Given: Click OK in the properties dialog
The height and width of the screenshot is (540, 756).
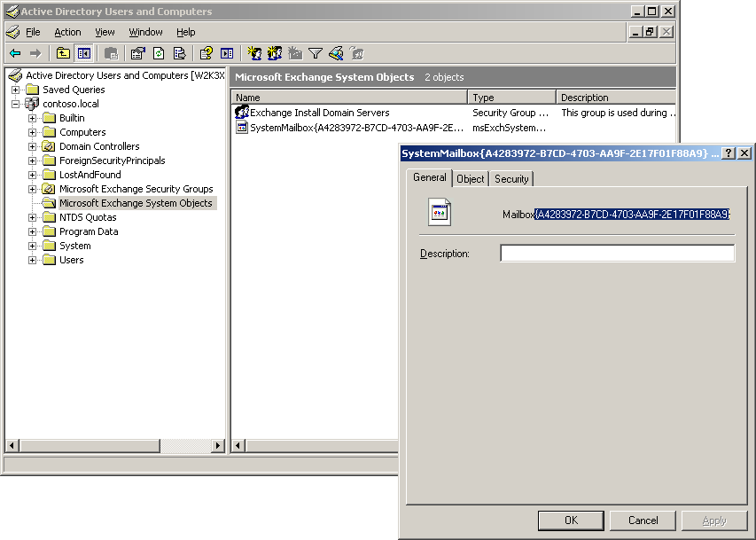Looking at the screenshot, I should pyautogui.click(x=571, y=520).
